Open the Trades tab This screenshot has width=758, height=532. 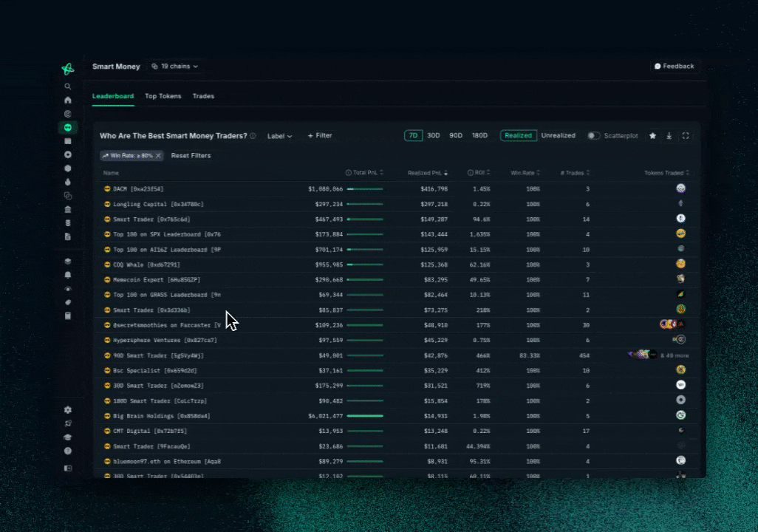click(x=203, y=96)
